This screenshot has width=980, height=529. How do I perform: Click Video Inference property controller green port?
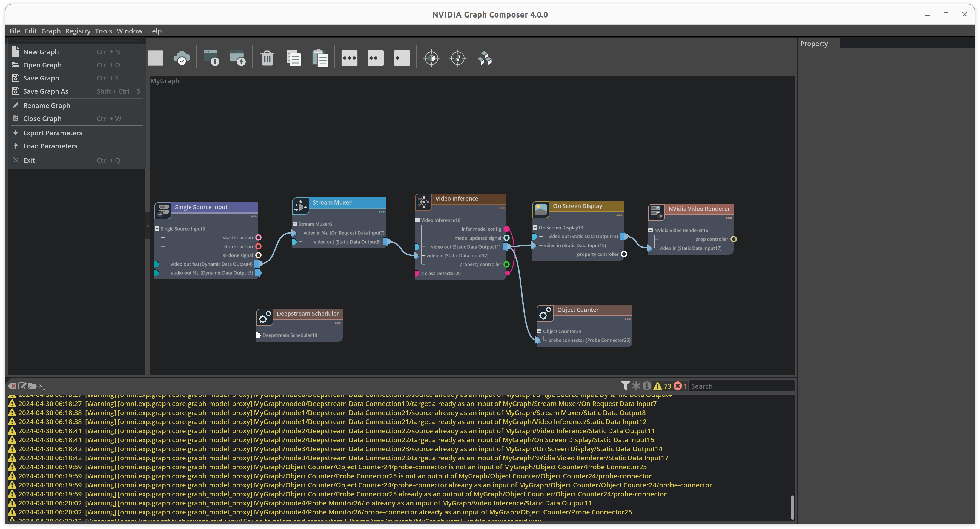[506, 264]
